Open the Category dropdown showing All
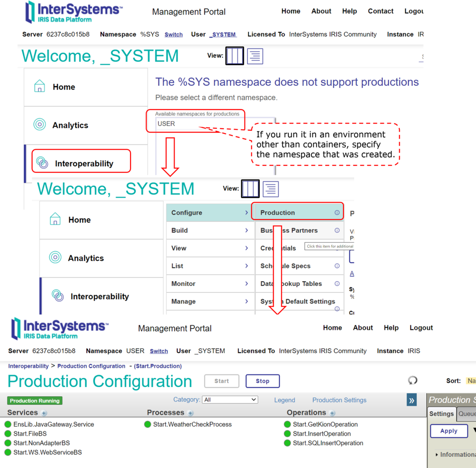This screenshot has width=476, height=468. [x=230, y=399]
